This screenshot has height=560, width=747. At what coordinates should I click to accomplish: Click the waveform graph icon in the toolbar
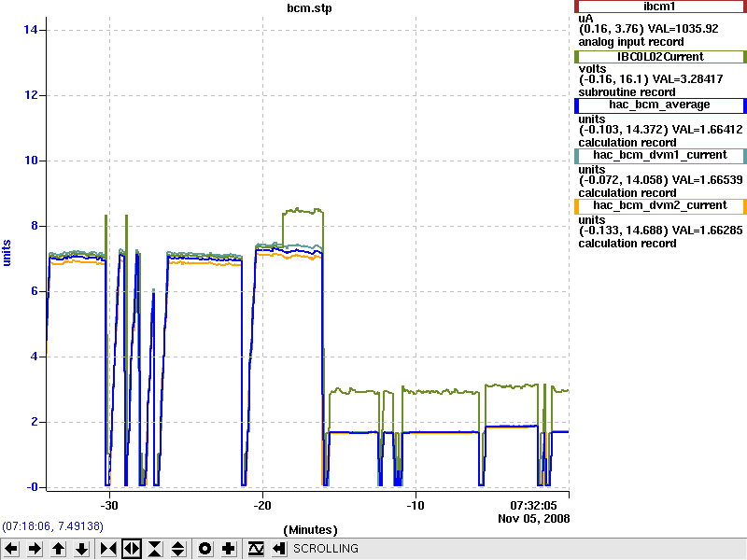pyautogui.click(x=256, y=549)
